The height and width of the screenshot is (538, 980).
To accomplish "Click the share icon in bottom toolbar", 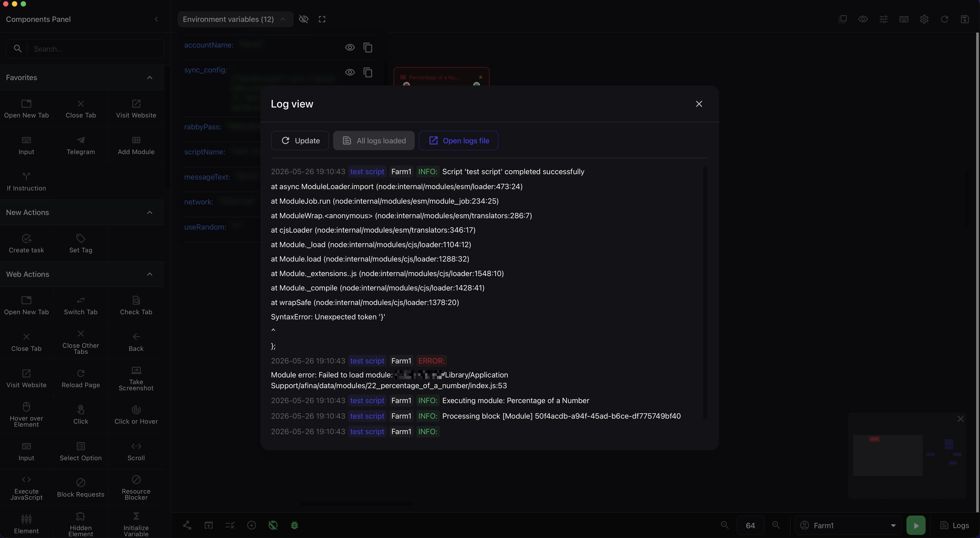I will pyautogui.click(x=187, y=525).
